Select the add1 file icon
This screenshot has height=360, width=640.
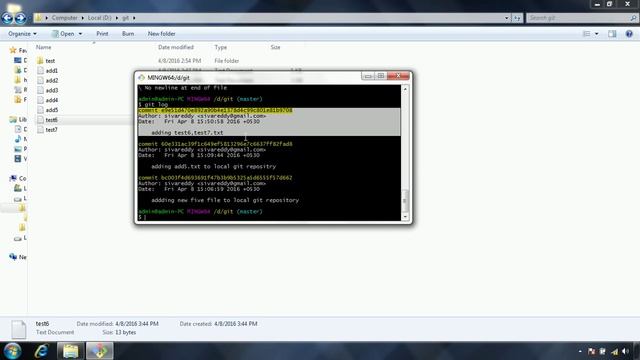point(40,70)
